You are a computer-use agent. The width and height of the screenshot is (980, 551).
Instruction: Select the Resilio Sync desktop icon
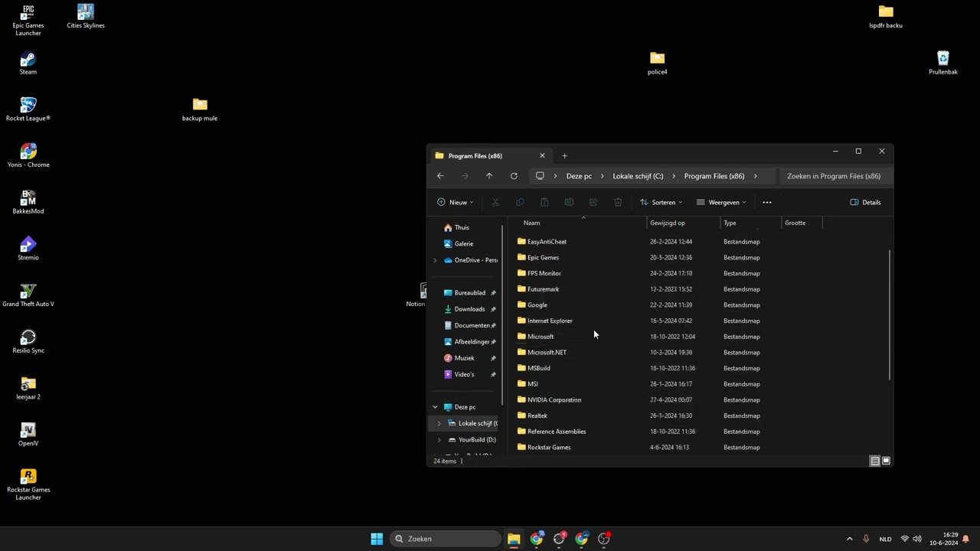click(28, 342)
